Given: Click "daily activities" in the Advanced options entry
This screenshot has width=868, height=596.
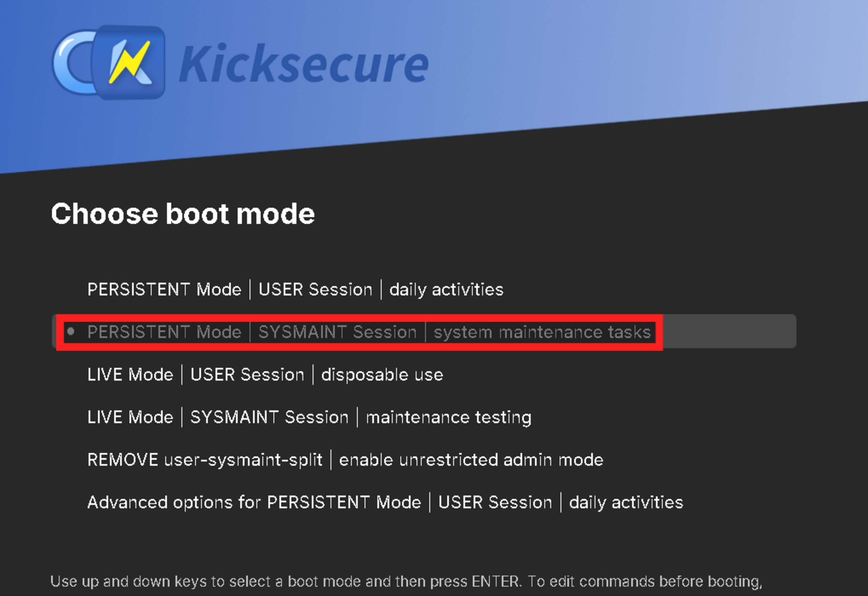Looking at the screenshot, I should click(626, 502).
